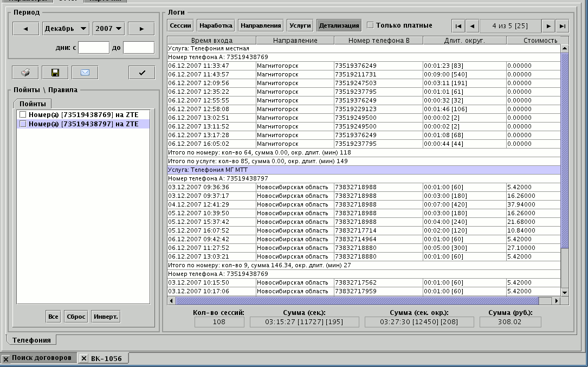Open the year dropdown showing 2007
The height and width of the screenshot is (367, 588).
tap(108, 29)
